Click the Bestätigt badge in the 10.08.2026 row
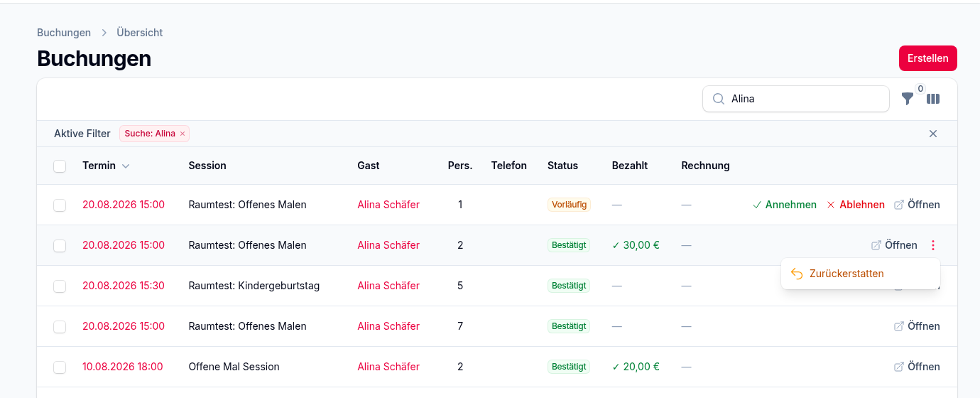Viewport: 980px width, 398px height. (569, 367)
